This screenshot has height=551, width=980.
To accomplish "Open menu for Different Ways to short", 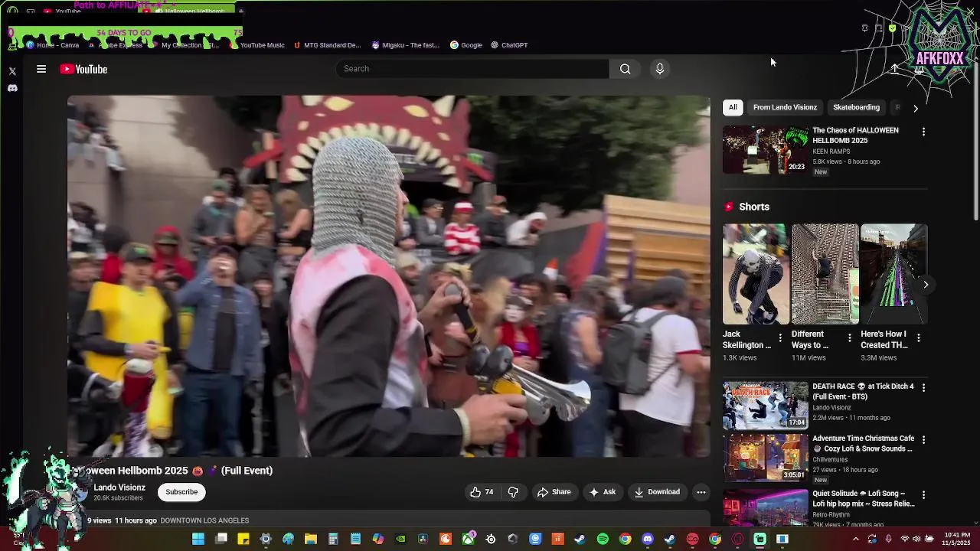I will [849, 337].
